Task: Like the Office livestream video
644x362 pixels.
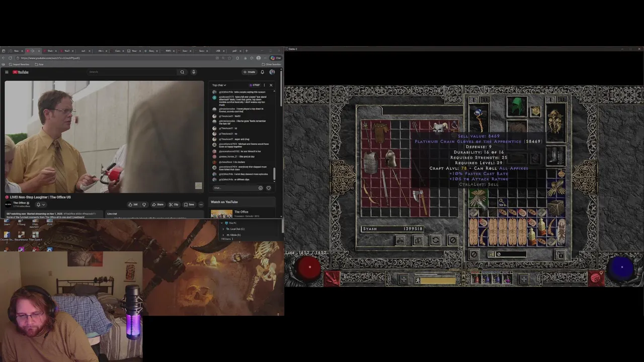Action: coord(133,205)
